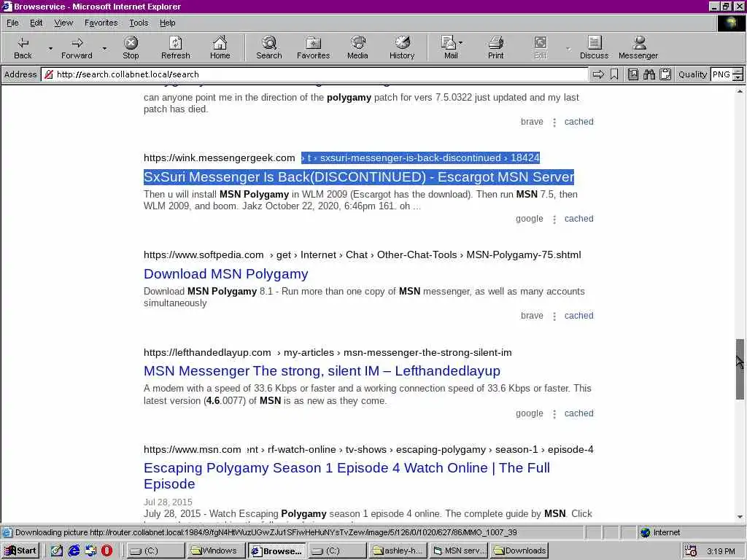Click the scrollbar up arrow
This screenshot has width=747, height=560.
pyautogui.click(x=740, y=90)
